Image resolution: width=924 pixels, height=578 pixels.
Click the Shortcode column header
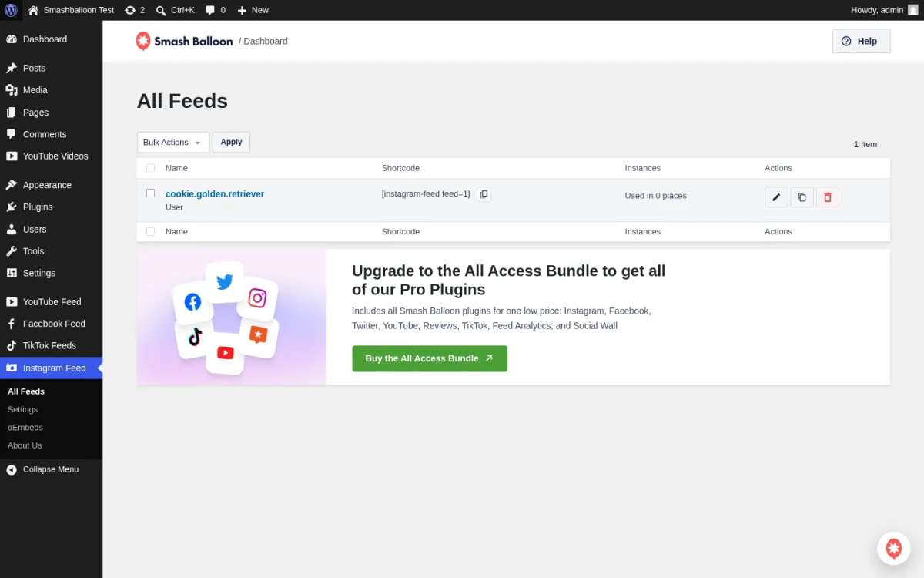point(400,168)
